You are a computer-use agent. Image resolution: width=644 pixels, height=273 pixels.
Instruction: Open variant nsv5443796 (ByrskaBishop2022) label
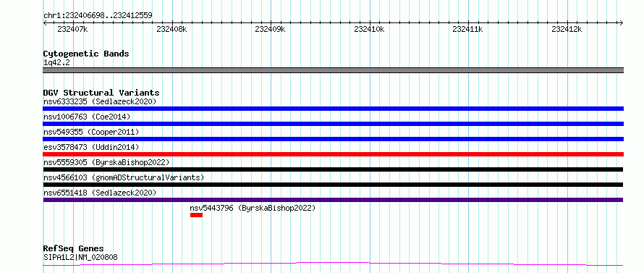[x=253, y=208]
